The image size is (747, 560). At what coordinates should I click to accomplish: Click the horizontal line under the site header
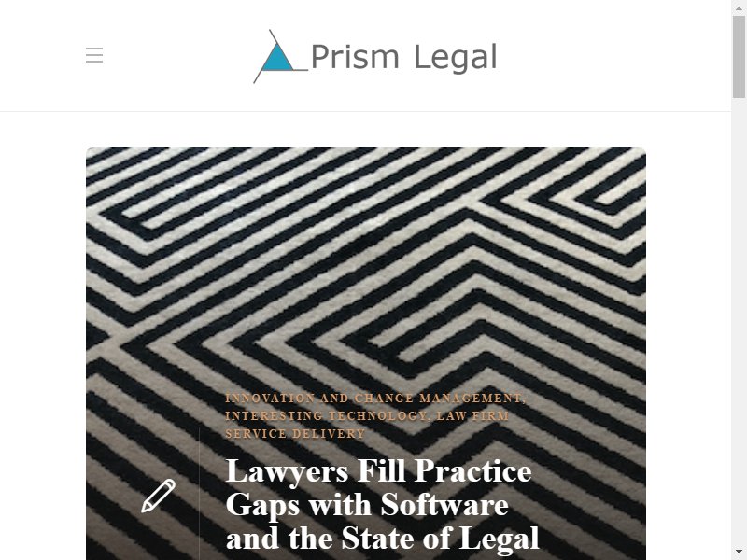(x=365, y=111)
